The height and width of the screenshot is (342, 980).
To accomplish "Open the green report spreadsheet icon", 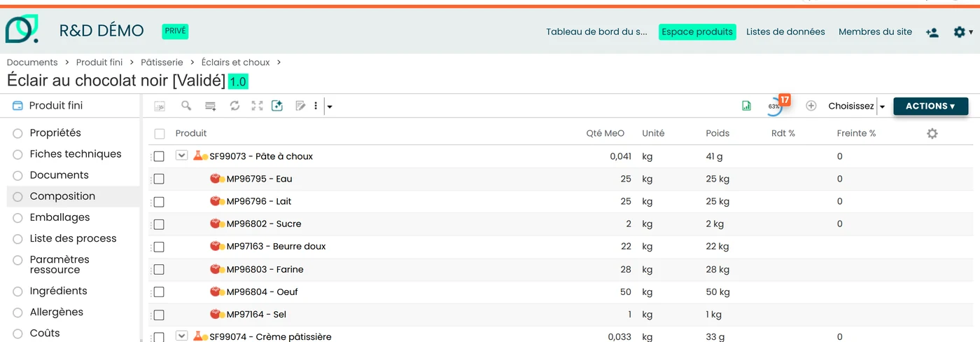I will pos(746,106).
